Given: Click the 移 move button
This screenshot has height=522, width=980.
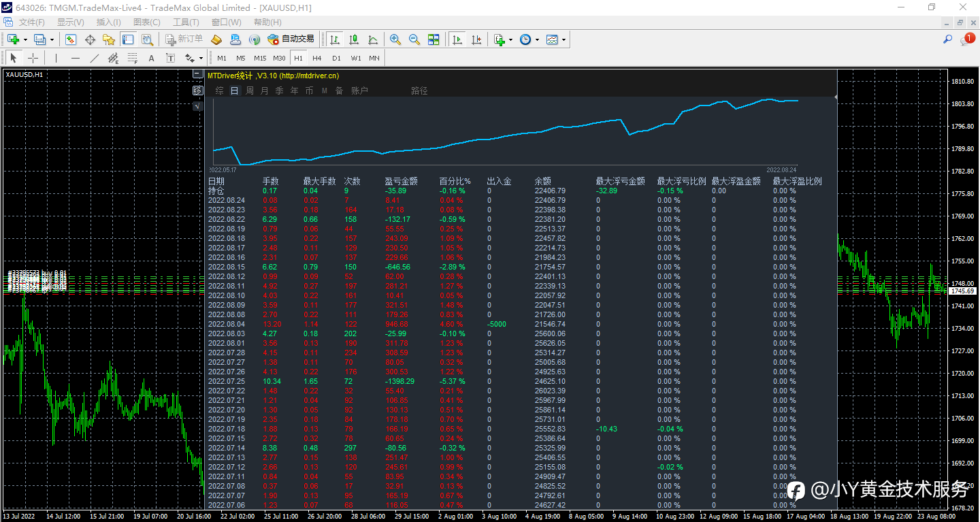Looking at the screenshot, I should (198, 91).
